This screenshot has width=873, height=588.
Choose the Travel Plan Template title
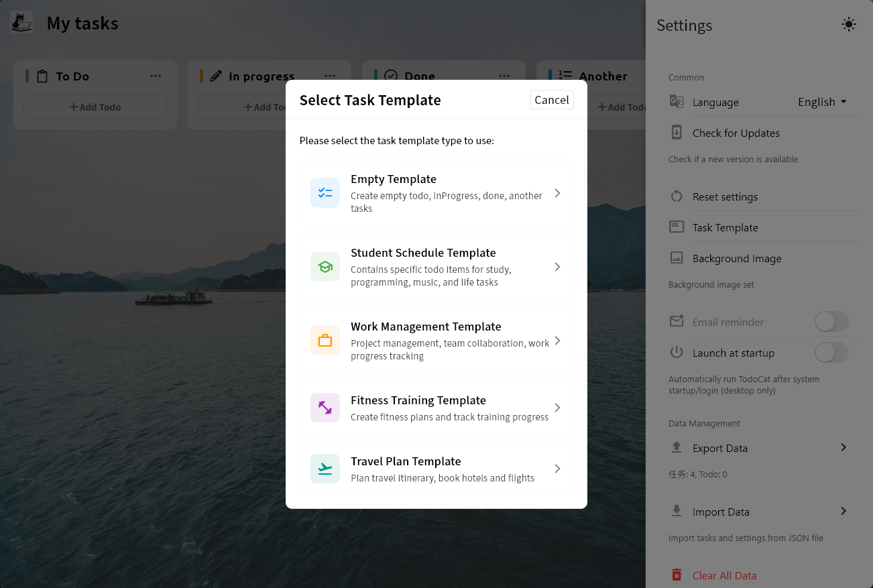point(406,461)
